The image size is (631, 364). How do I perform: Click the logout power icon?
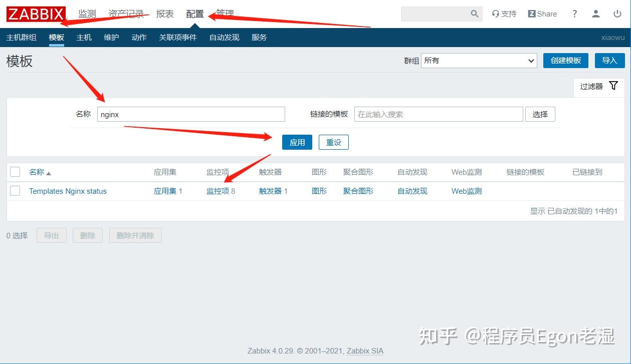pyautogui.click(x=617, y=14)
